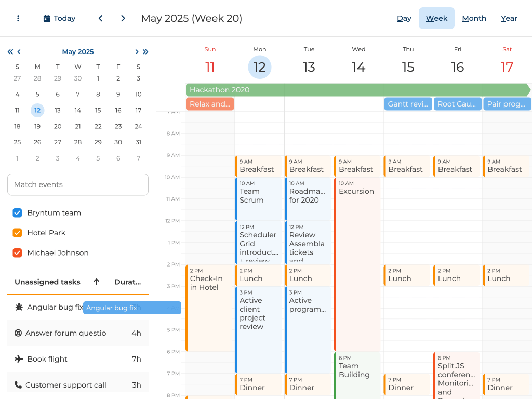Viewport: 532px width, 399px height.
Task: Sort by the Unassigned tasks column header
Action: (48, 282)
